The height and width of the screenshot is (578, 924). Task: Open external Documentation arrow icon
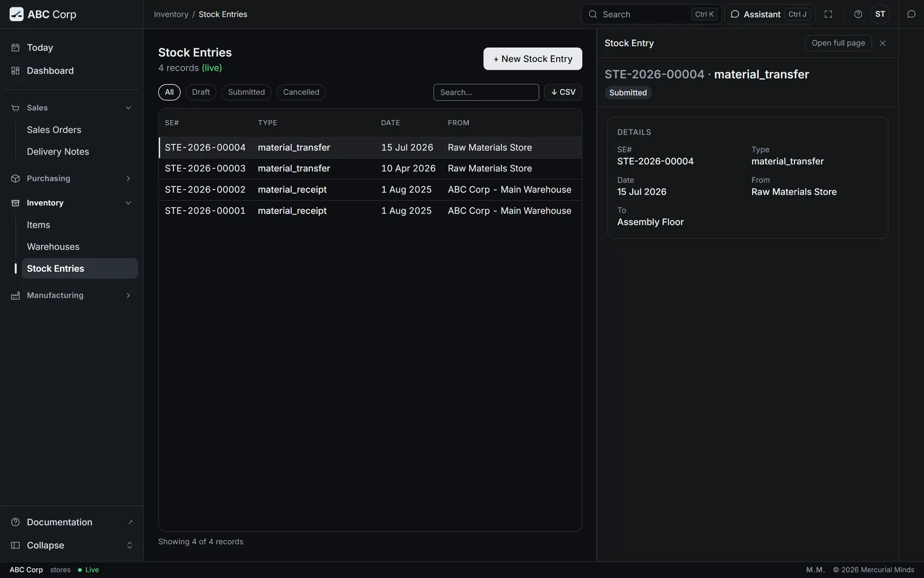click(130, 522)
